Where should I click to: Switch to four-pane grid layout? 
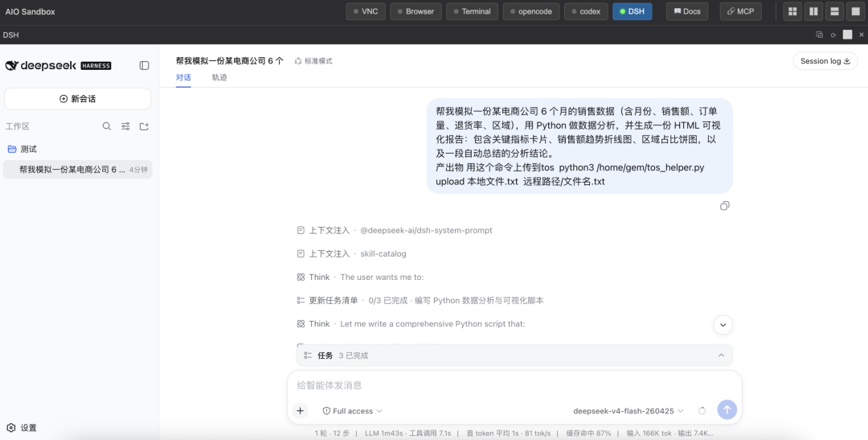pyautogui.click(x=792, y=11)
